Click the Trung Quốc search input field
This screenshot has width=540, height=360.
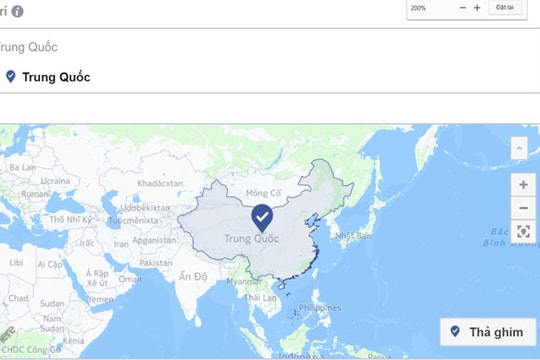(x=270, y=47)
